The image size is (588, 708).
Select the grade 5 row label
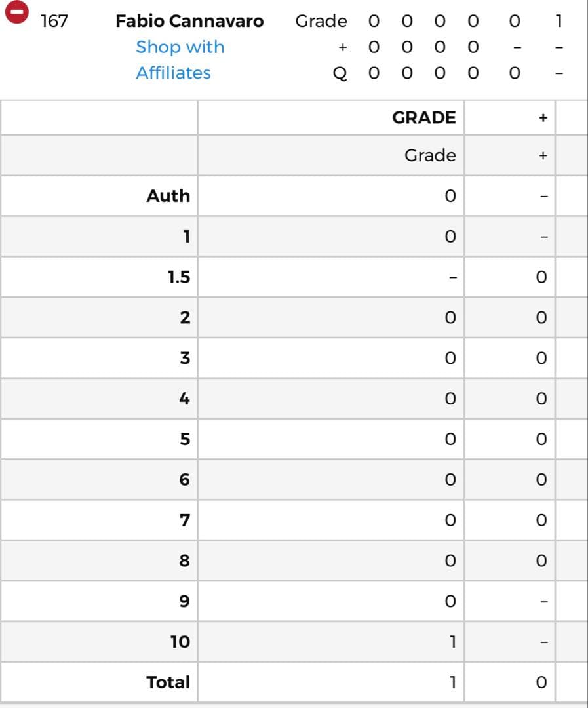[184, 439]
